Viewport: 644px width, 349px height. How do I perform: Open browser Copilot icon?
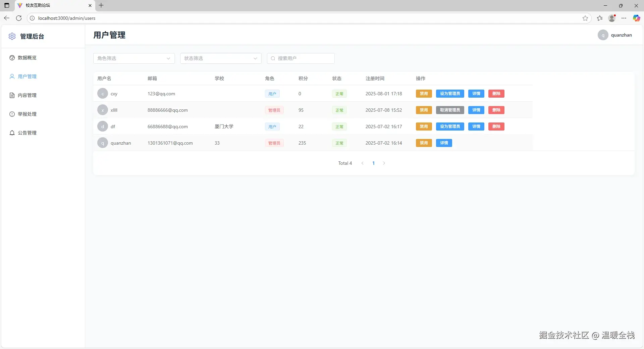tap(636, 18)
